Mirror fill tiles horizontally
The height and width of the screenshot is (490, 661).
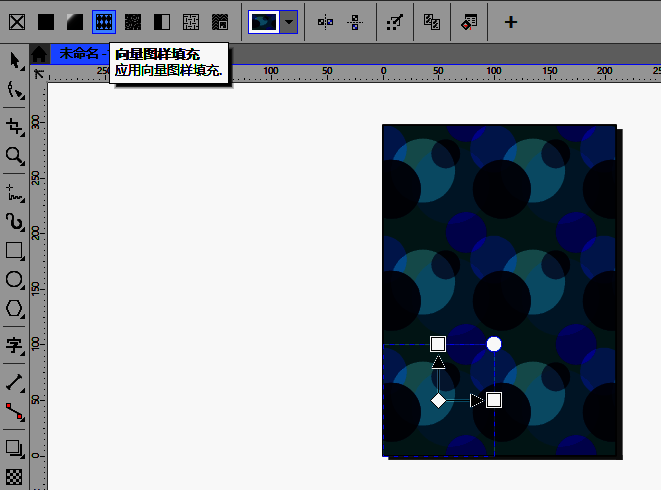pyautogui.click(x=326, y=21)
